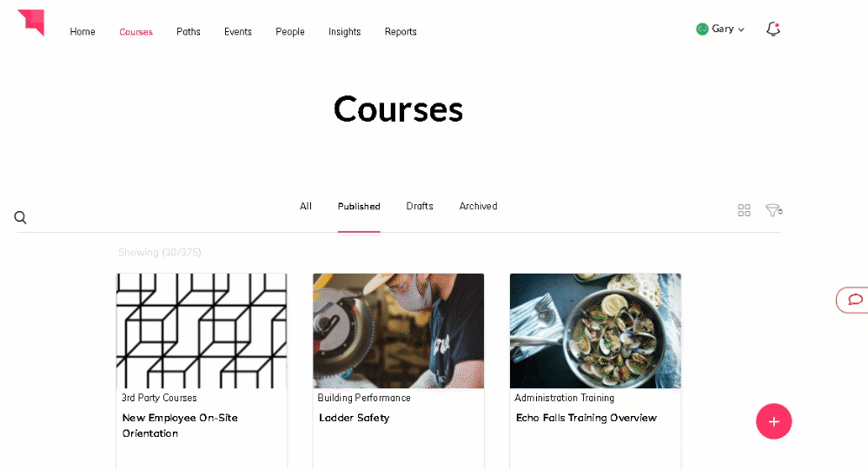
Task: Click Gary's green avatar icon
Action: point(702,29)
